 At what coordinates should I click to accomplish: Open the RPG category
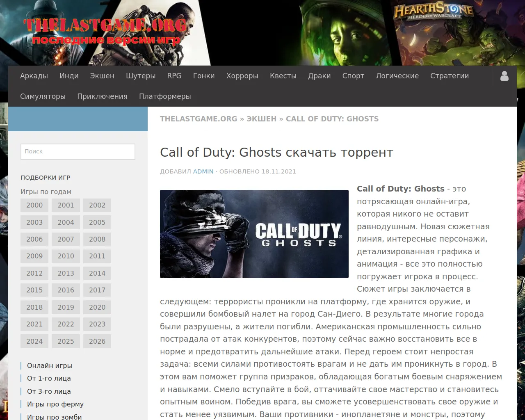pyautogui.click(x=174, y=76)
